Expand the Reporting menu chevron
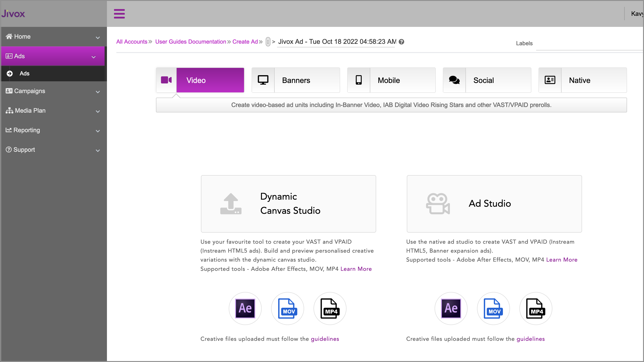 (98, 131)
